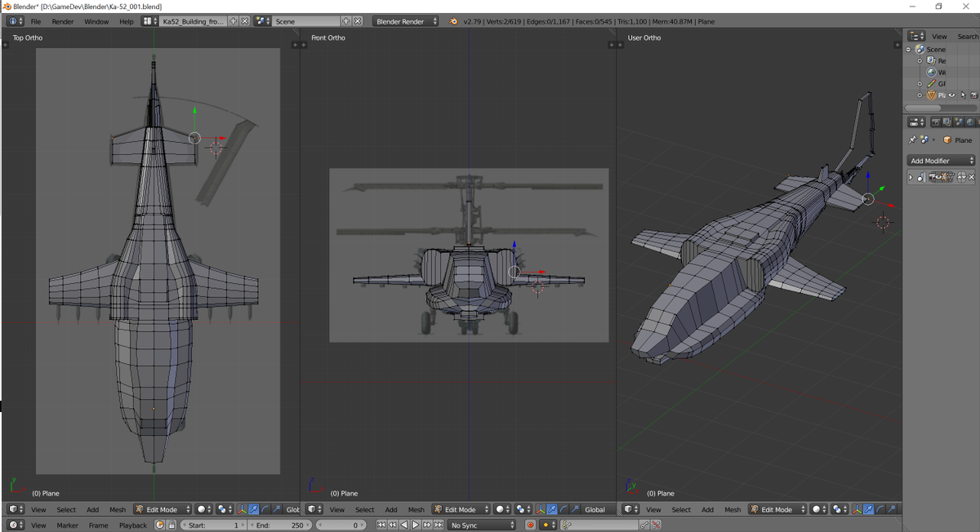
Task: Click the pin icon in the properties panel
Action: point(912,140)
